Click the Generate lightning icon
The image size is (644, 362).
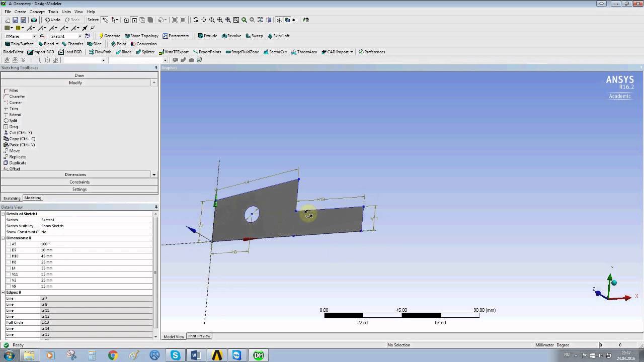pyautogui.click(x=101, y=36)
